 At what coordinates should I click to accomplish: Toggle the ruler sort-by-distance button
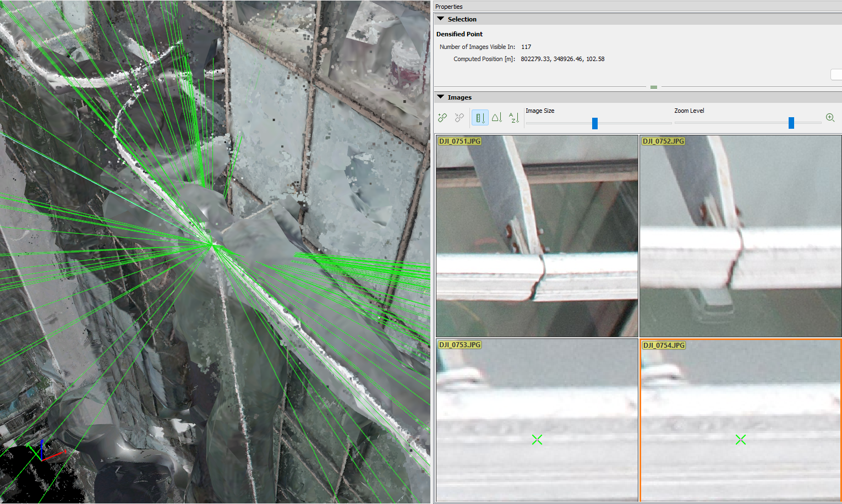point(480,118)
